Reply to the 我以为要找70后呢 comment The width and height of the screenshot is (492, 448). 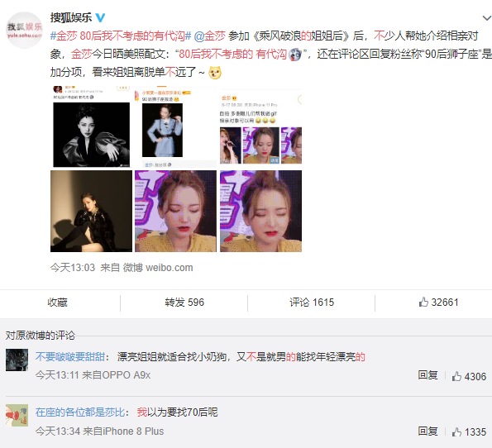(428, 431)
